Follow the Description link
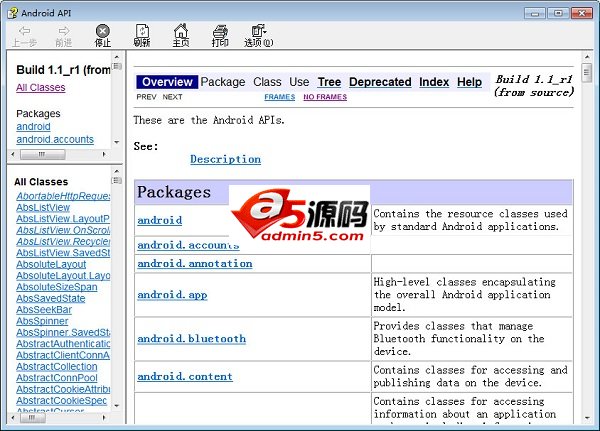The width and height of the screenshot is (600, 431). click(225, 159)
